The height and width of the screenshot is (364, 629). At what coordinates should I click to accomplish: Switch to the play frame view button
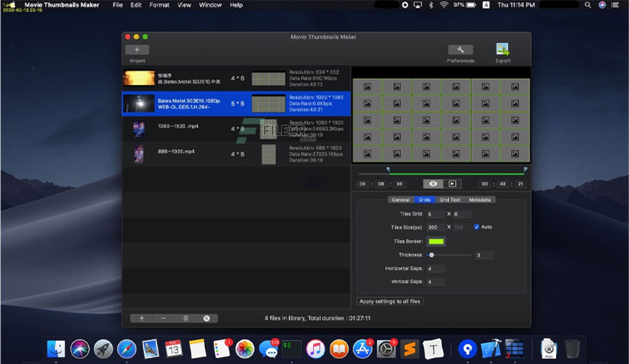[452, 184]
